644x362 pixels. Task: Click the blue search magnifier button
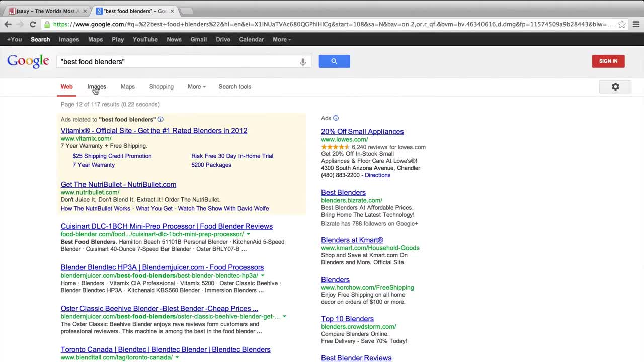tap(334, 61)
